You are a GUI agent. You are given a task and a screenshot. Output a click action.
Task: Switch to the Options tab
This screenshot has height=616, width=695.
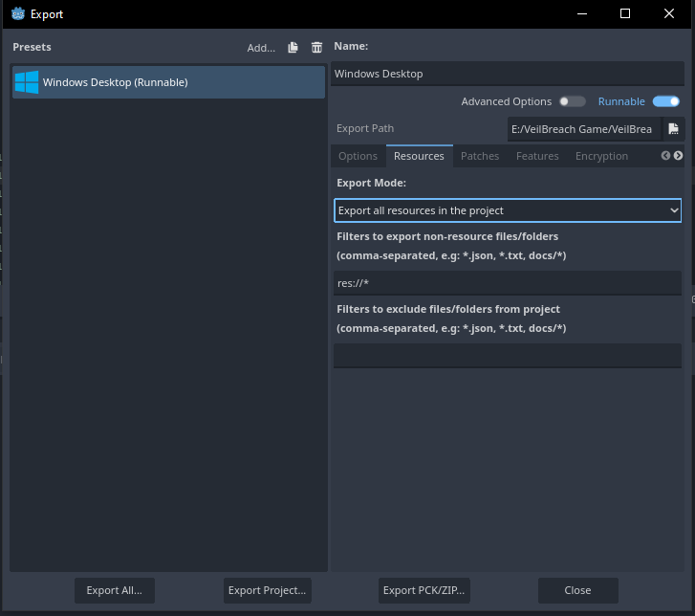[x=358, y=156]
